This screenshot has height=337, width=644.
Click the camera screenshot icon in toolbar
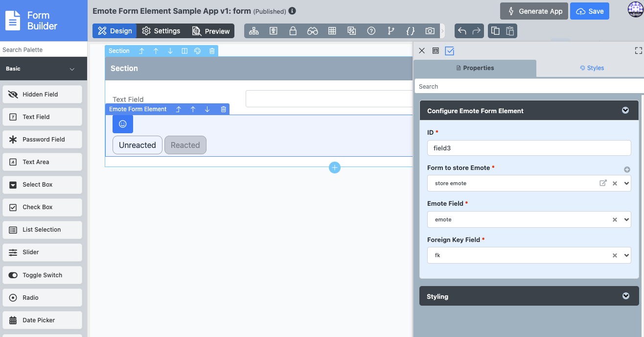pyautogui.click(x=430, y=31)
